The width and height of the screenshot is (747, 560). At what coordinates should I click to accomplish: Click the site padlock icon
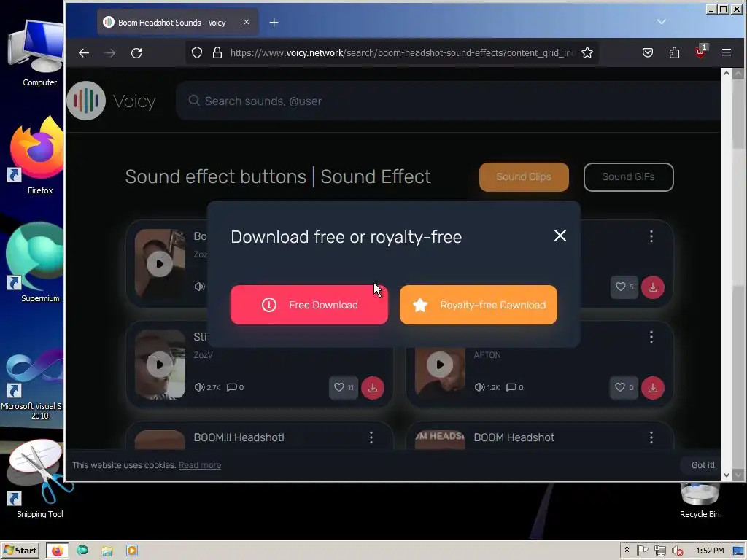[x=217, y=52]
